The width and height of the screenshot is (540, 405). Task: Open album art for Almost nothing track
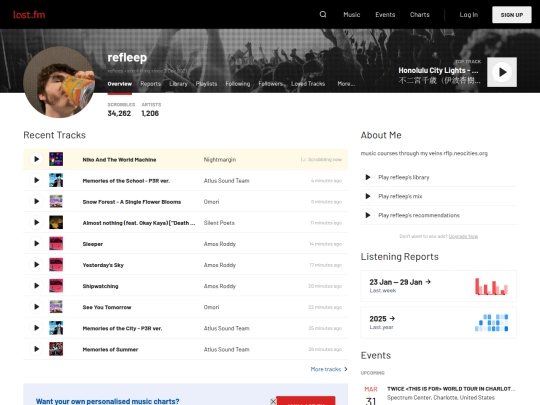[x=56, y=222]
